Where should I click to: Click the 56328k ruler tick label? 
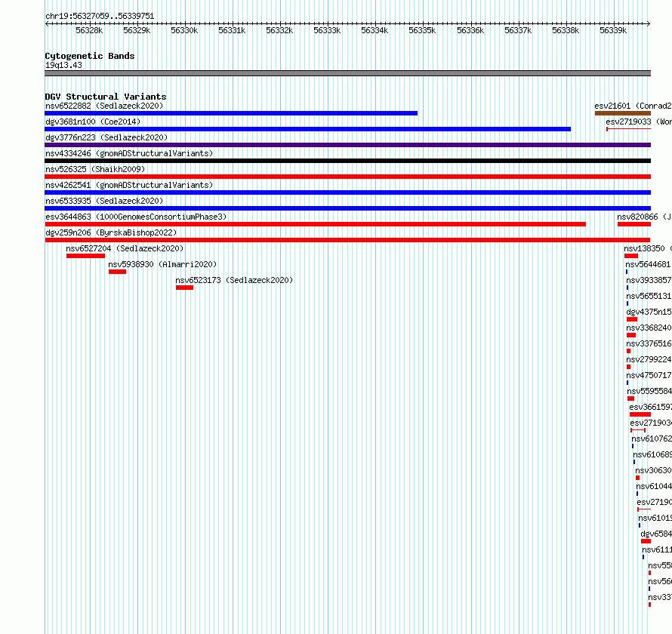(x=89, y=30)
